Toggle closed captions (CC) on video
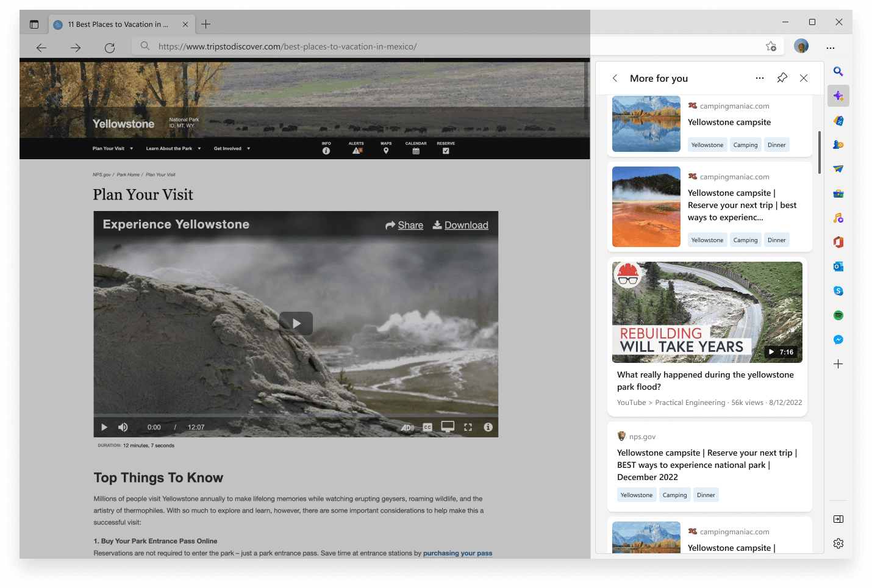 point(427,428)
